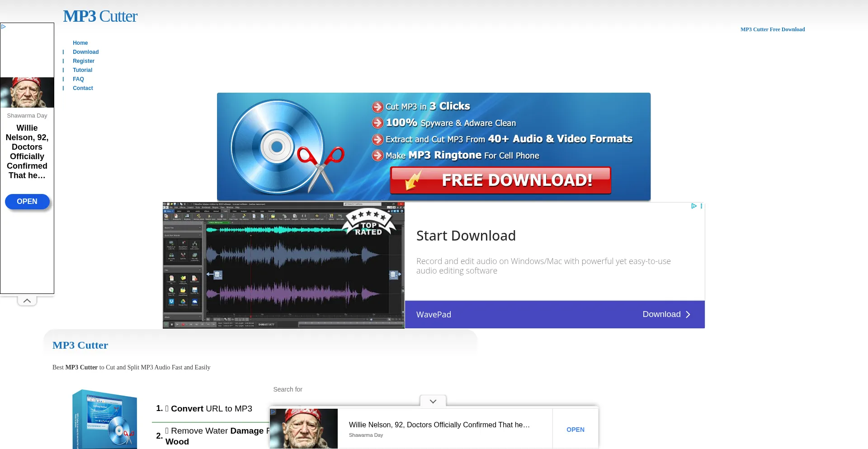Click MP3 Cutter Free Download link
Image resolution: width=868 pixels, height=449 pixels.
(x=773, y=29)
